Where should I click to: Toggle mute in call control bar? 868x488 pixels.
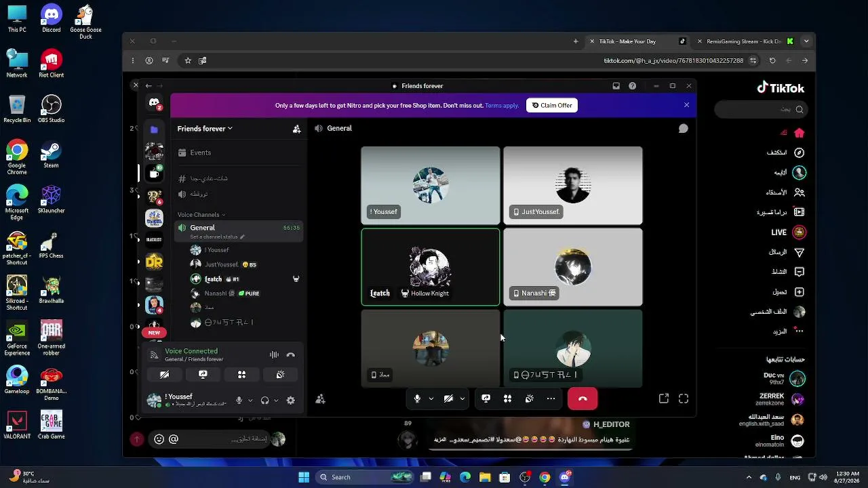click(418, 399)
